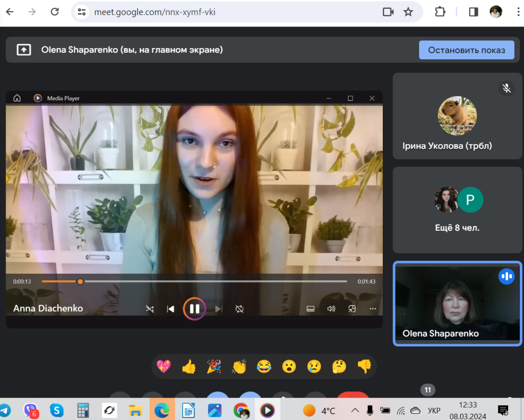Image resolution: width=524 pixels, height=420 pixels.
Task: Switch to Media Player in taskbar
Action: (267, 410)
